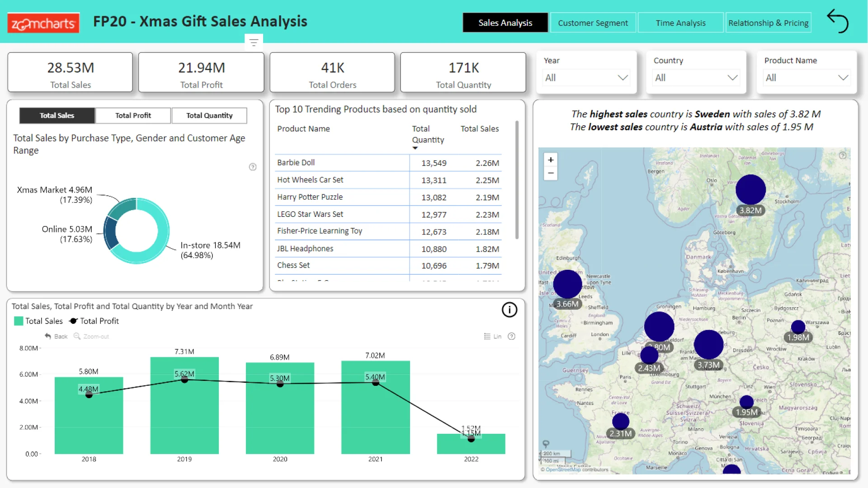The image size is (868, 488).
Task: Open the info icon on the yearly chart
Action: 509,310
